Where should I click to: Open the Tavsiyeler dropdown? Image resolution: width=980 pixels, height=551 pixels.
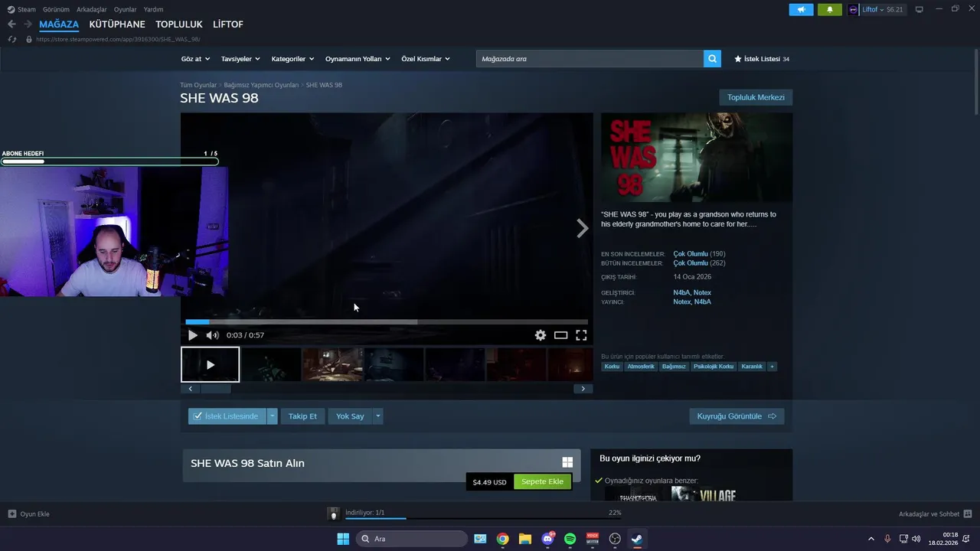click(x=240, y=59)
